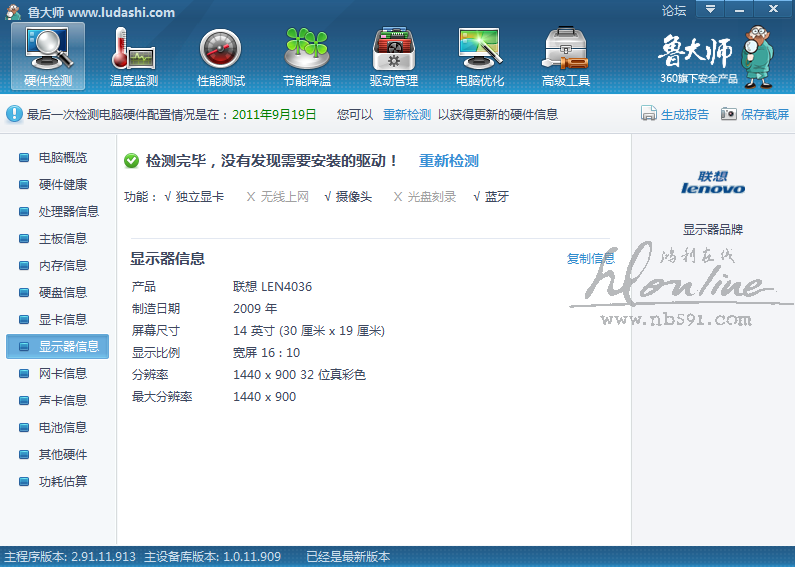795x567 pixels.
Task: Click the product value 联想 LEN4036
Action: 272,287
